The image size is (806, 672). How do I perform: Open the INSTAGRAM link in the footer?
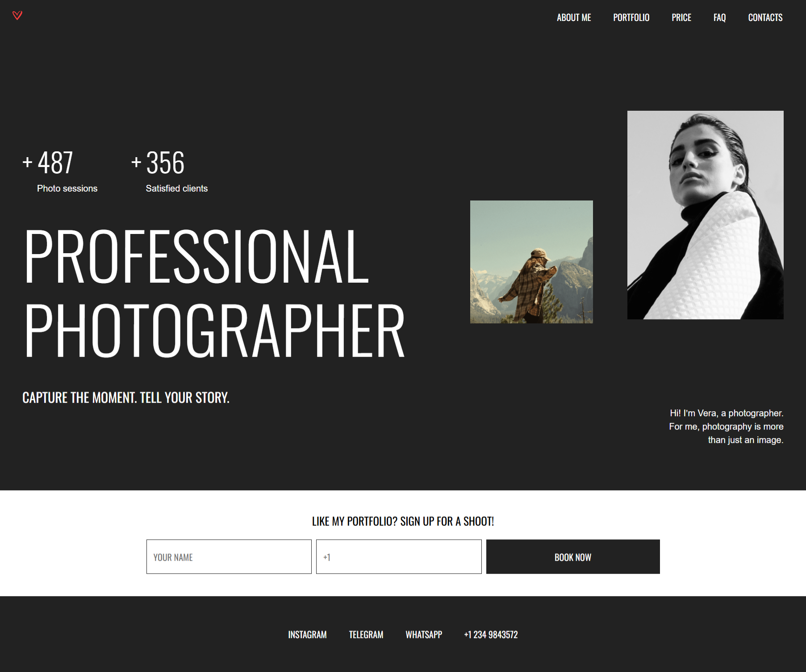307,634
